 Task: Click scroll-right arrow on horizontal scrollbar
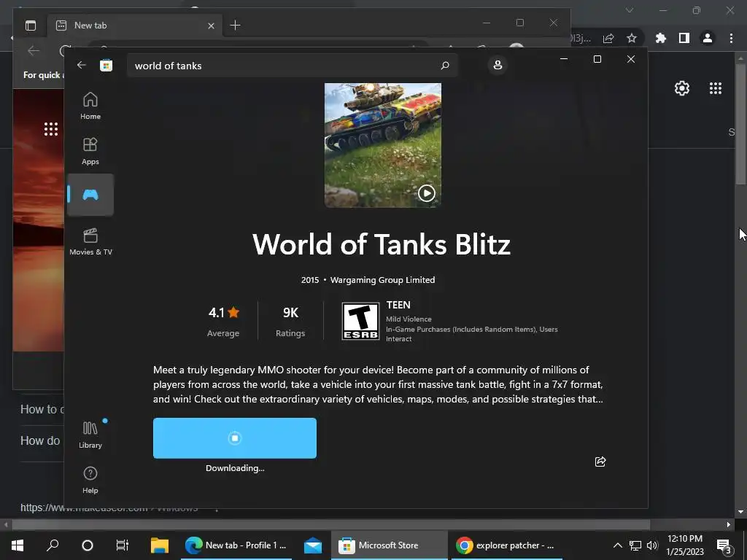(729, 524)
